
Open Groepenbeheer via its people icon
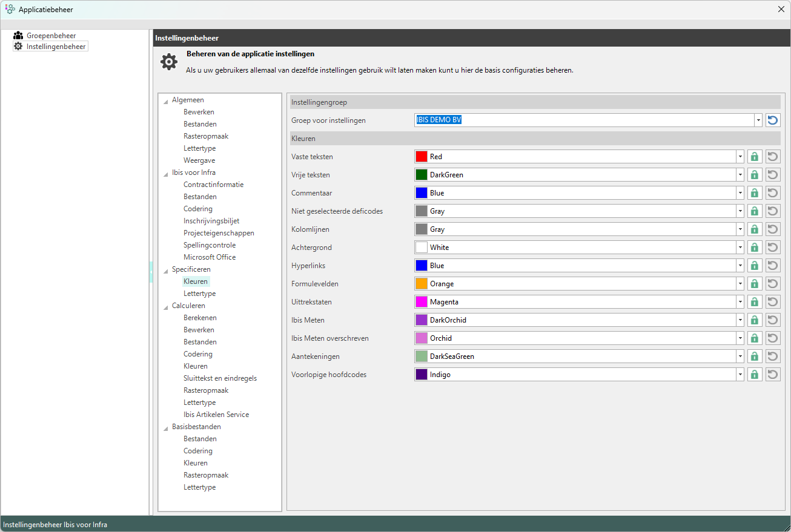18,36
